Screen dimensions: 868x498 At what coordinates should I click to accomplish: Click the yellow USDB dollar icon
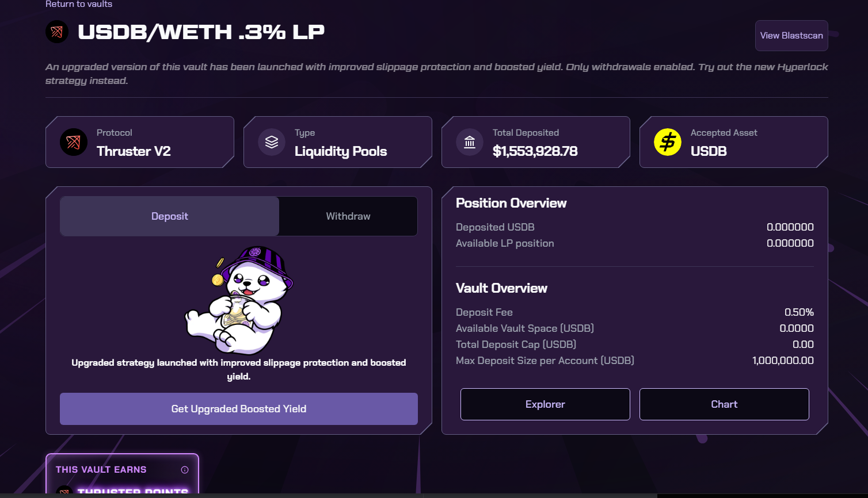668,142
